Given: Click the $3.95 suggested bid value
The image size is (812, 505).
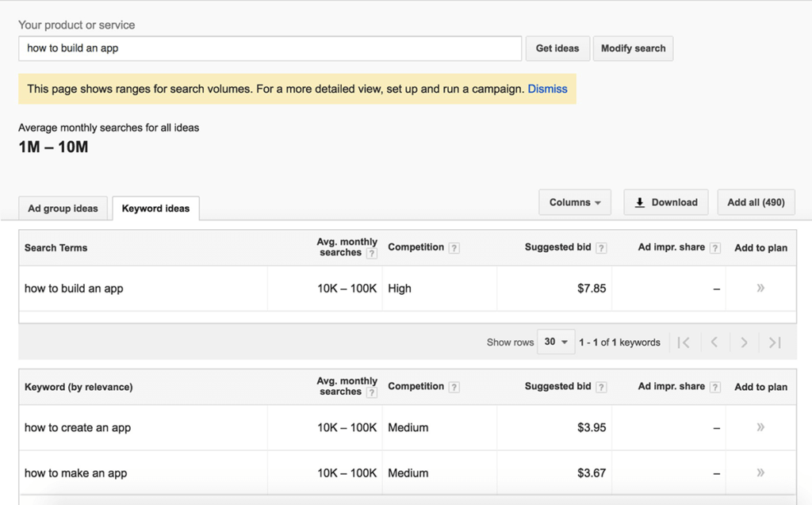Looking at the screenshot, I should tap(592, 427).
